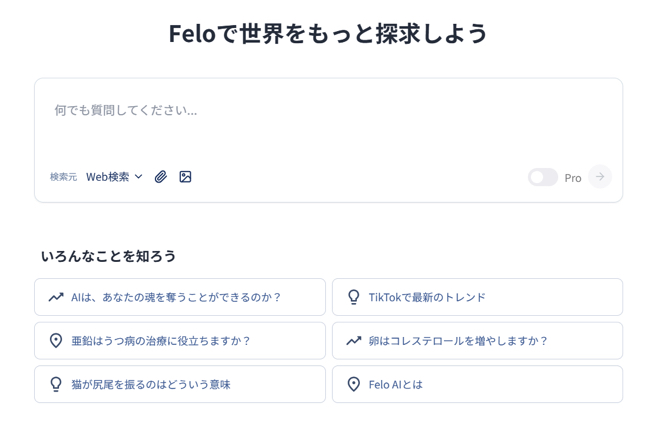650x422 pixels.
Task: Click the lightbulb icon beside the cat tail question
Action: (x=56, y=384)
